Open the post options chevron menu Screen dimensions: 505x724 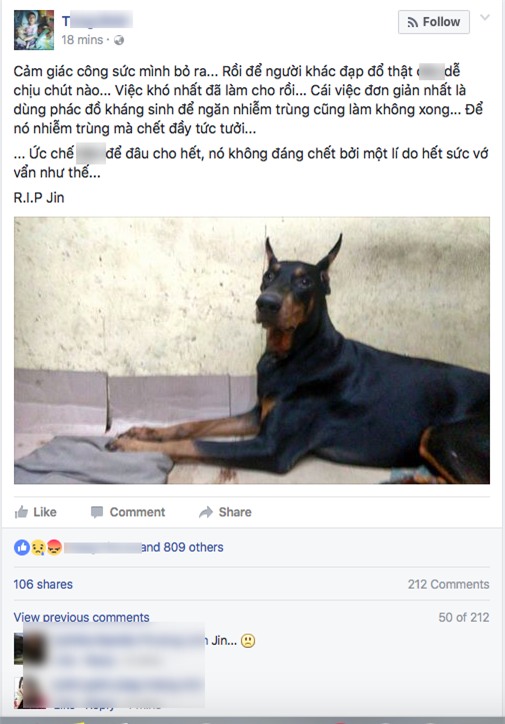point(485,18)
